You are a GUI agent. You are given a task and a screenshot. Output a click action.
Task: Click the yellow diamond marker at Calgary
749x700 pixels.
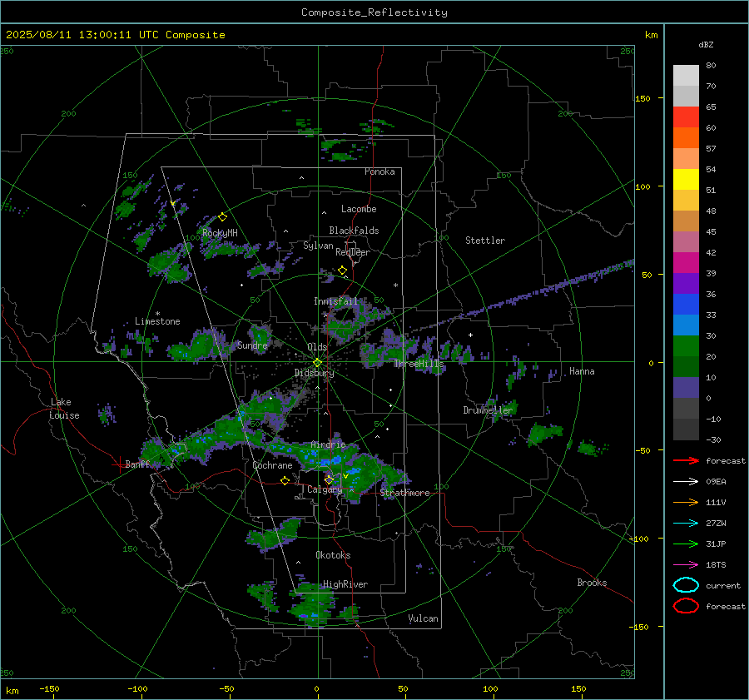click(x=329, y=479)
